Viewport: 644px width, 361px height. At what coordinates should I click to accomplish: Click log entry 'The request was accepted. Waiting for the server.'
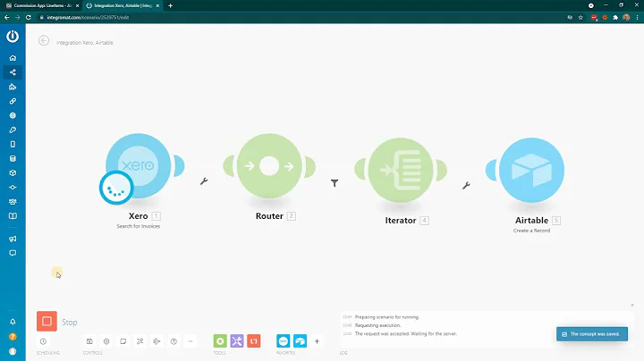pos(405,334)
